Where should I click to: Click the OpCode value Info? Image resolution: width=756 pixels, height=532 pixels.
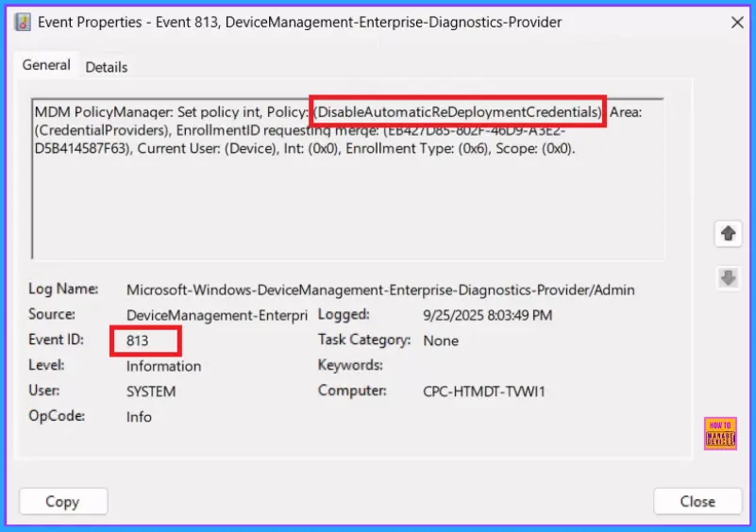pos(139,417)
